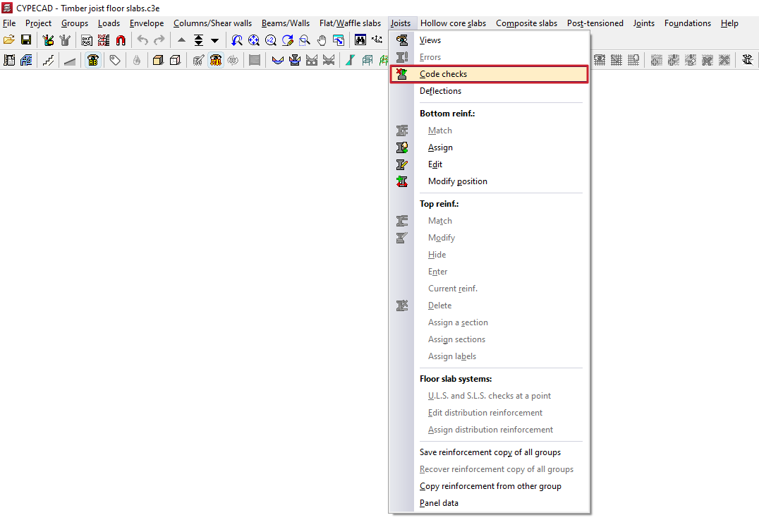Click the previous zoom magnifier icon

(237, 40)
